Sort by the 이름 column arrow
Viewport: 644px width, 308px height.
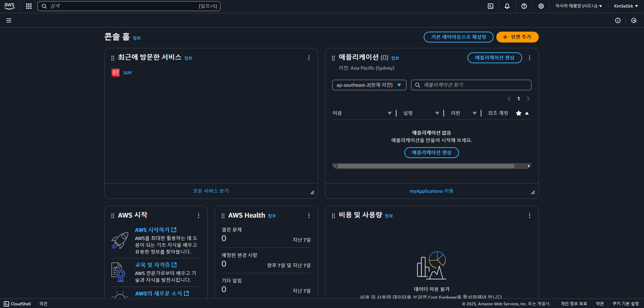[x=390, y=113]
